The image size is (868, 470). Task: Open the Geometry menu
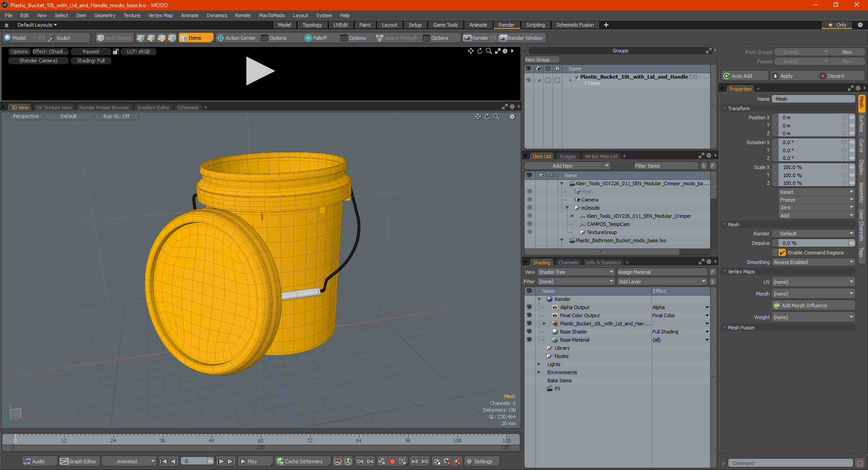(x=104, y=15)
